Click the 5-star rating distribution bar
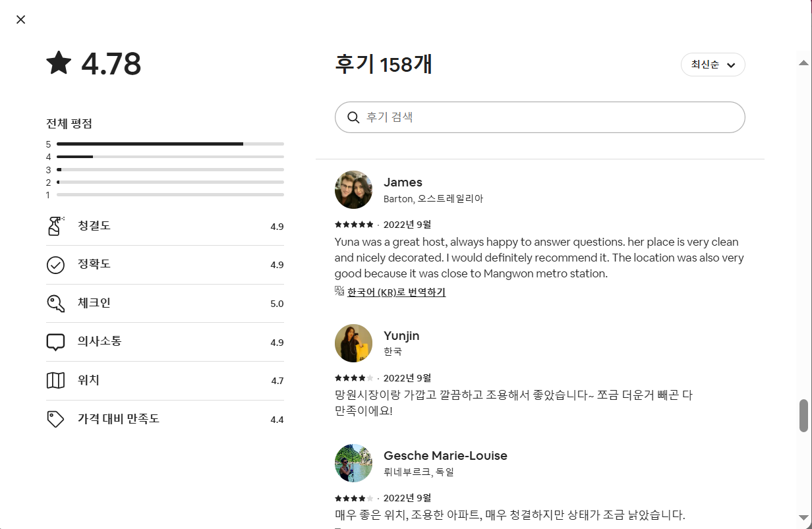This screenshot has width=812, height=529. (x=170, y=144)
